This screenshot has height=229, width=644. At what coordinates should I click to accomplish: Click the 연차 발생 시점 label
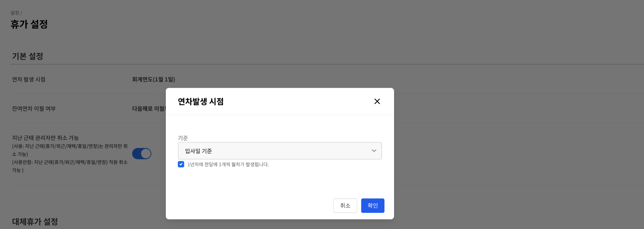(x=29, y=79)
